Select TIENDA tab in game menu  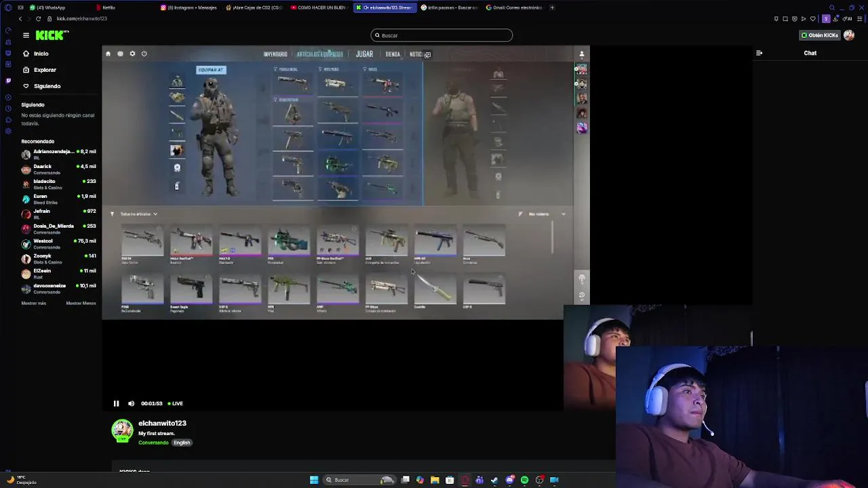[393, 54]
